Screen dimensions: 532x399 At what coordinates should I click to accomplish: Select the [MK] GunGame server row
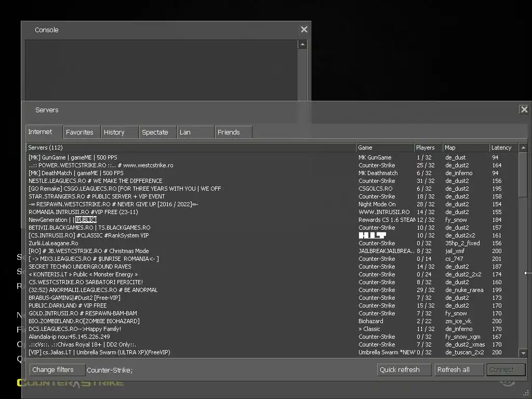coord(272,157)
